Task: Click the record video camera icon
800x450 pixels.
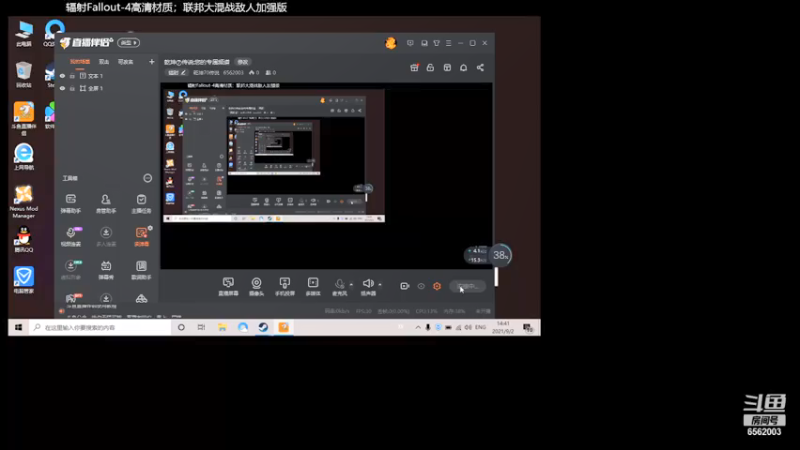Action: tap(405, 286)
